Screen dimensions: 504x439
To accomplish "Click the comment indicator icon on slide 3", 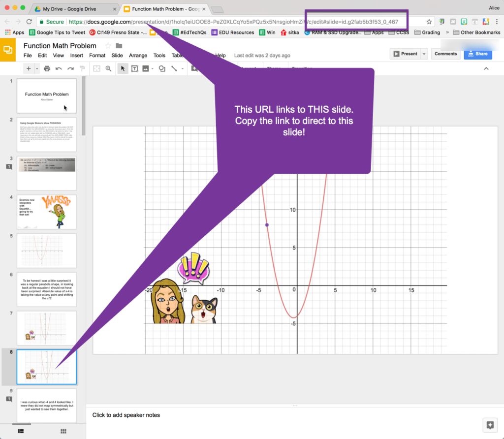I will coord(9,166).
